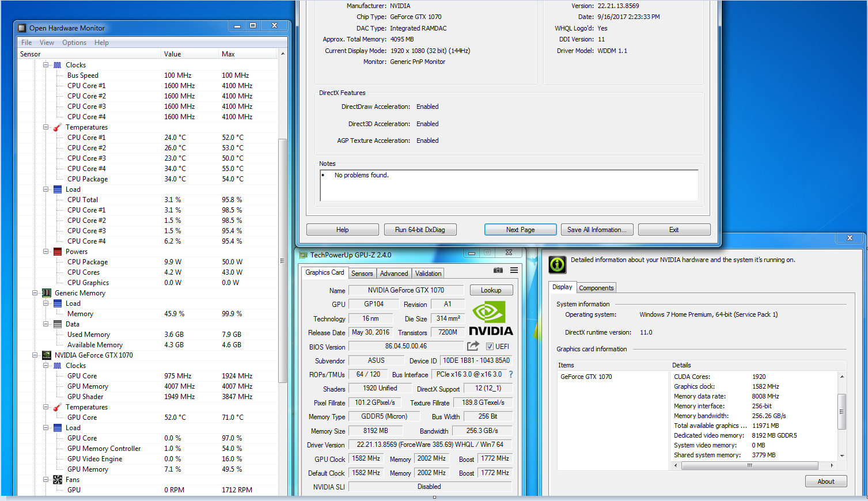Select the Bus Speed sensor row

pyautogui.click(x=148, y=75)
